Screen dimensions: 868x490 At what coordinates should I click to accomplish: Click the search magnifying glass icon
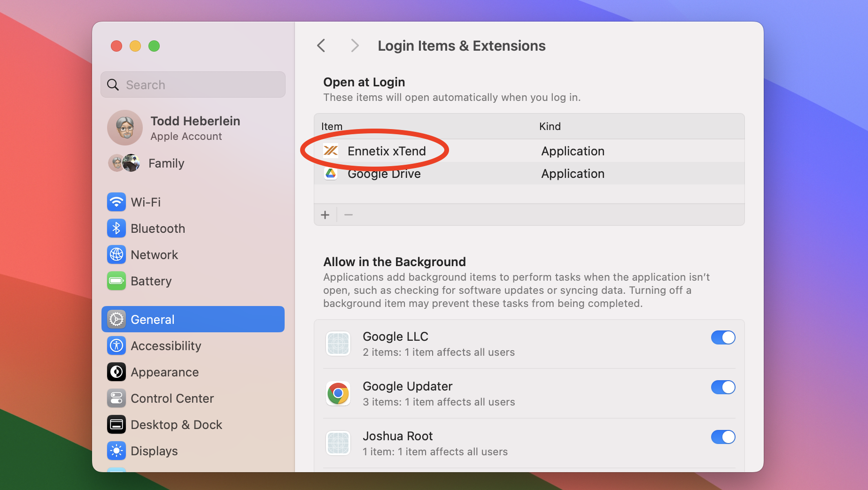pyautogui.click(x=113, y=85)
